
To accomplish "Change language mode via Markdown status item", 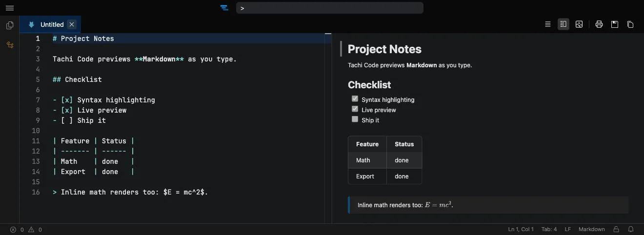I will (591, 229).
